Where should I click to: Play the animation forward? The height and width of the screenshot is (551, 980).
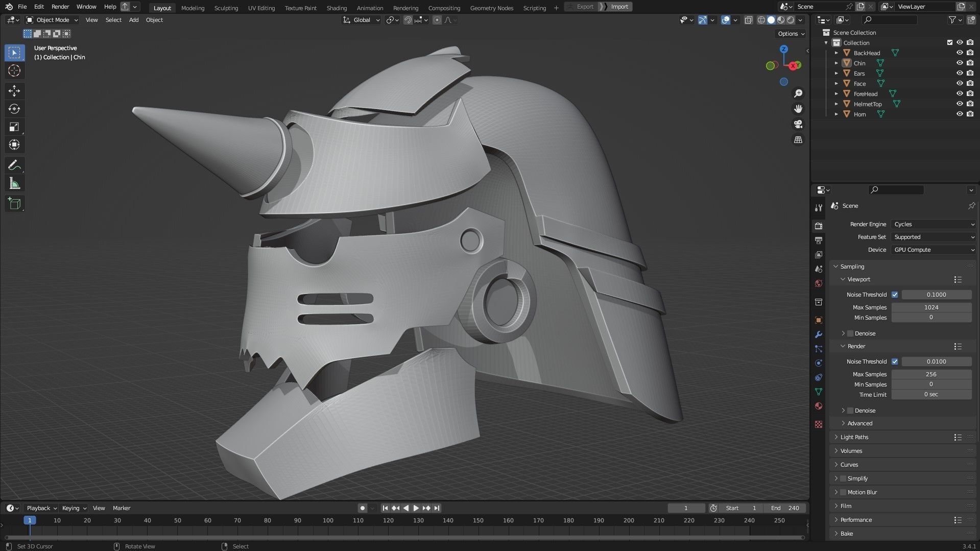[416, 508]
